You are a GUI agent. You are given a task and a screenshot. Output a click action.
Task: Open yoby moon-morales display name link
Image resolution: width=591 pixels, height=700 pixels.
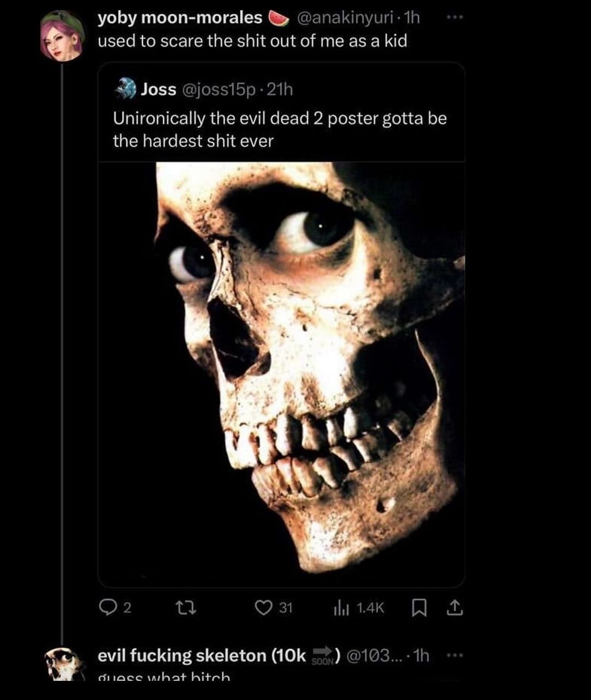coord(180,18)
